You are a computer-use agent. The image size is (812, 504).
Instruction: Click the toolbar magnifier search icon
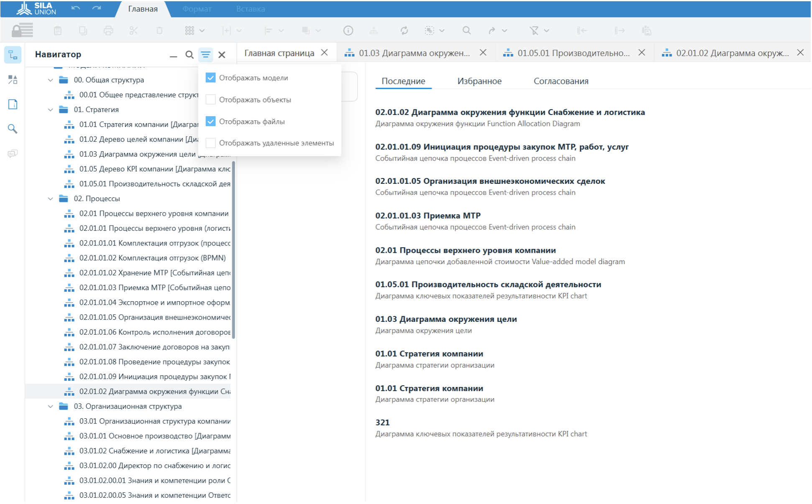coord(467,31)
